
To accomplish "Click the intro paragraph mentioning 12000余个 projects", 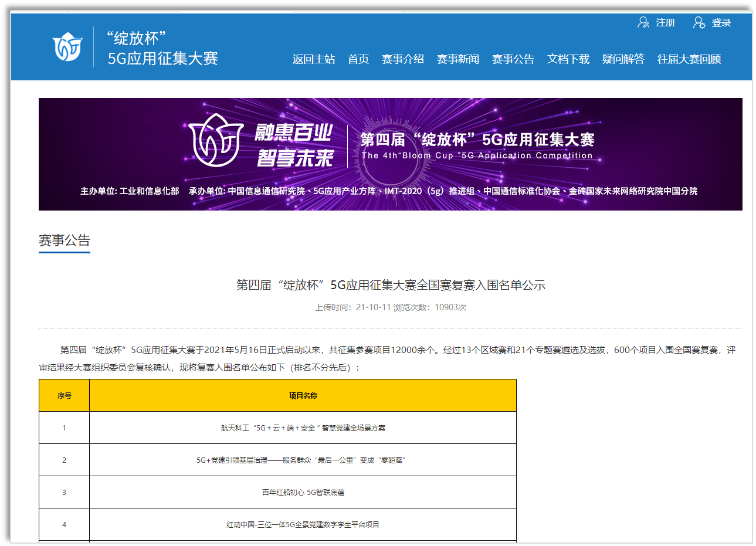I will pos(387,358).
